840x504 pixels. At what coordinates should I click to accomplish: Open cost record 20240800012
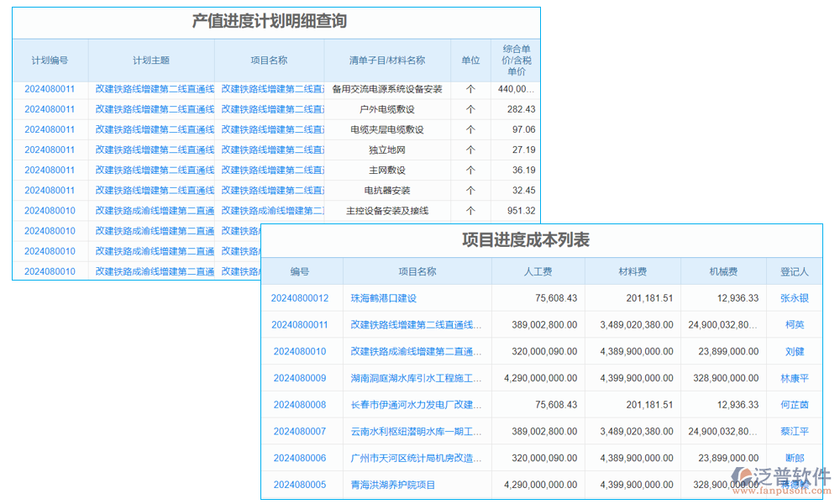pyautogui.click(x=301, y=298)
